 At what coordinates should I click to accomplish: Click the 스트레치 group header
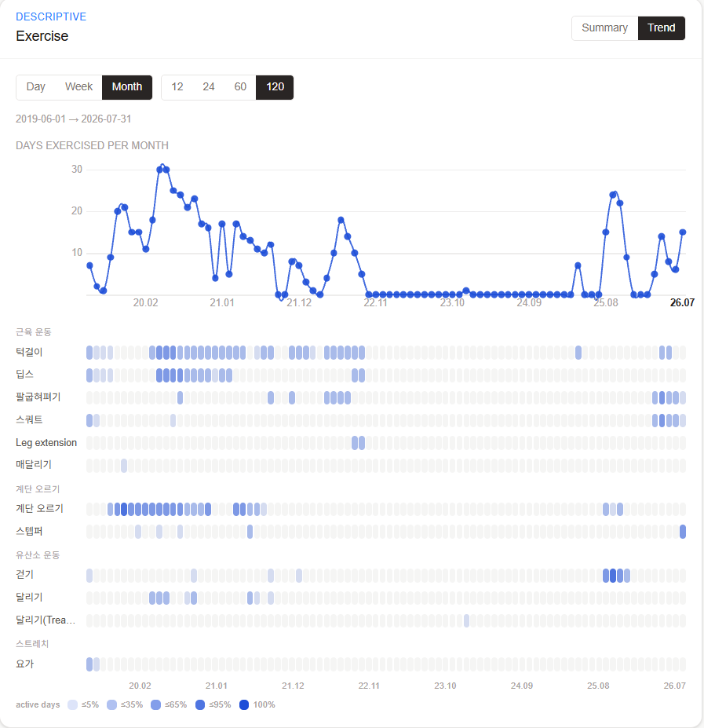[x=32, y=644]
